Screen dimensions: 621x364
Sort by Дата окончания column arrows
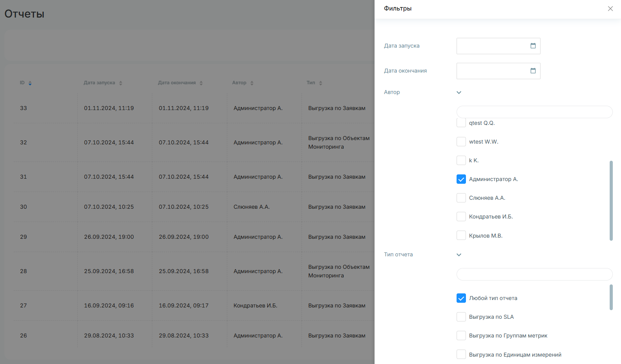click(201, 83)
